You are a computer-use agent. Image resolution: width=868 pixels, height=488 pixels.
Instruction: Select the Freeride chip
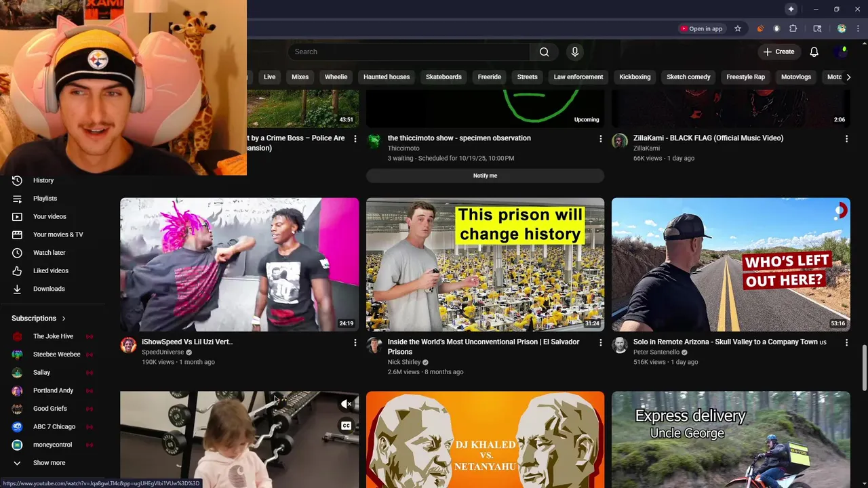pyautogui.click(x=490, y=77)
